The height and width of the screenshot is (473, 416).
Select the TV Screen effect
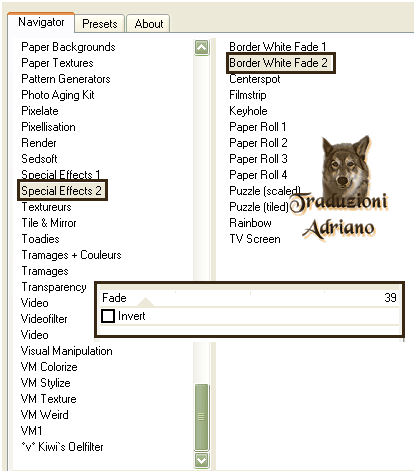255,239
